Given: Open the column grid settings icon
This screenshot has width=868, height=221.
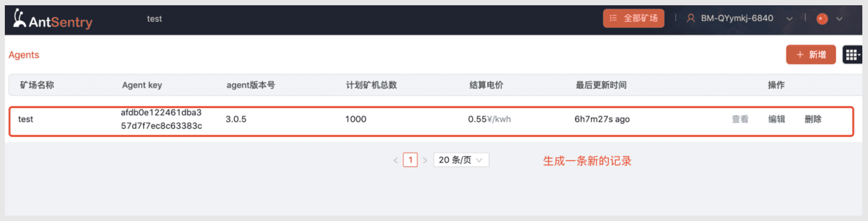Looking at the screenshot, I should click(x=852, y=55).
